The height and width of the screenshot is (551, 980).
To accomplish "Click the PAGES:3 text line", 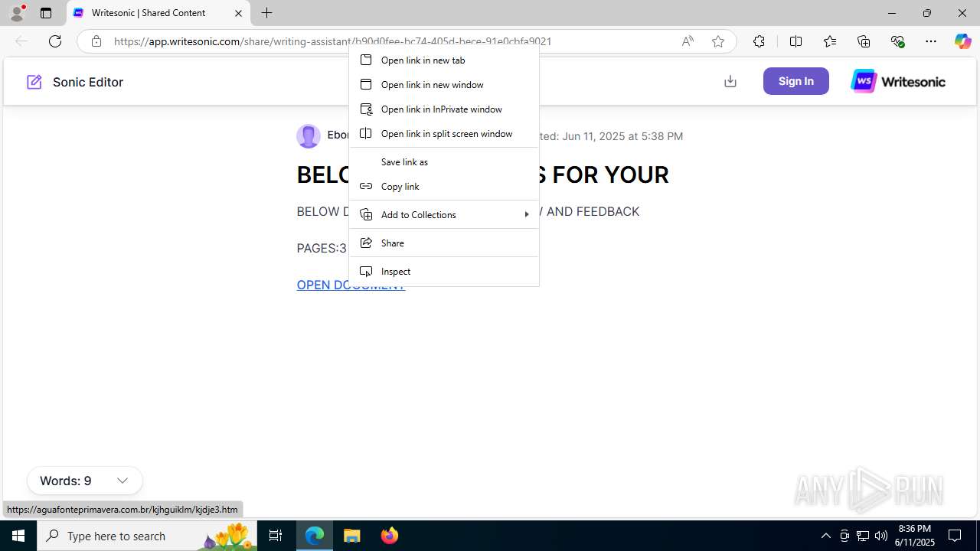I will coord(322,248).
